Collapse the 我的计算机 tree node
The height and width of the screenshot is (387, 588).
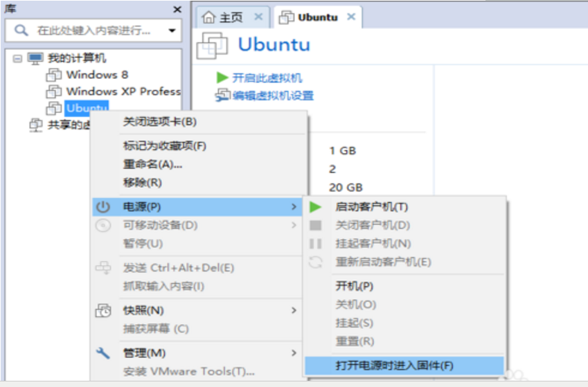point(17,58)
